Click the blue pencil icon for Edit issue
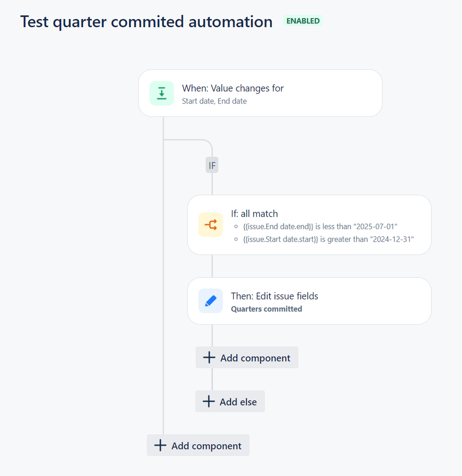Screen dimensions: 462x476 point(211,301)
